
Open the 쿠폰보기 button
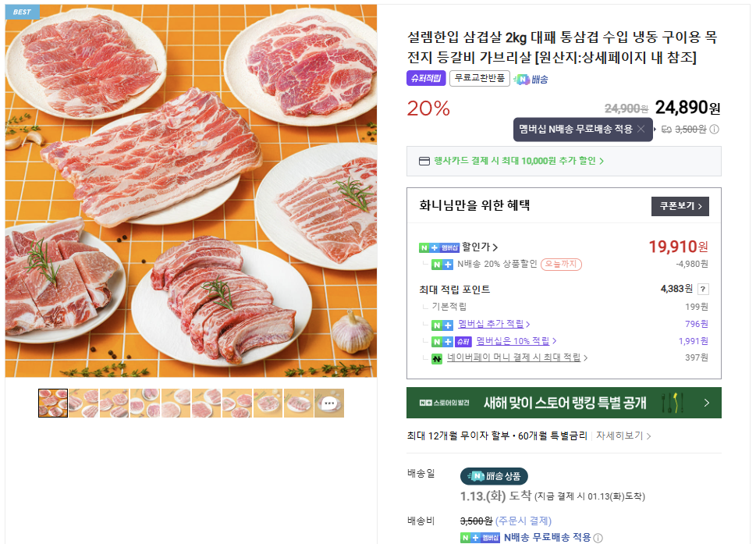[680, 206]
